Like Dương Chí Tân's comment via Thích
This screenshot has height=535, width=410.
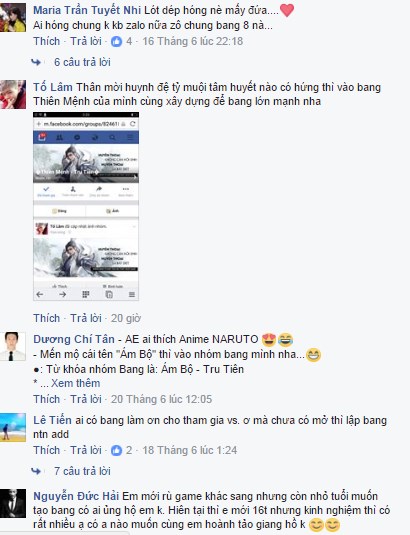pos(46,399)
